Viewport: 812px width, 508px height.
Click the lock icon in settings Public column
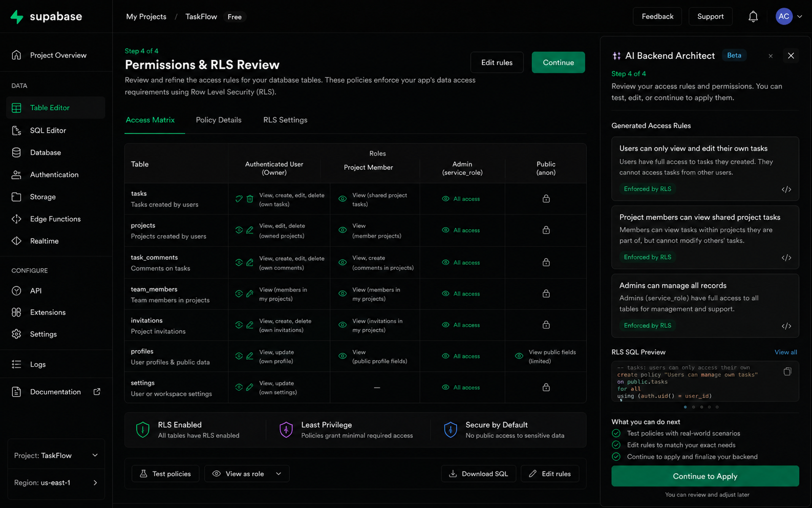coord(546,387)
